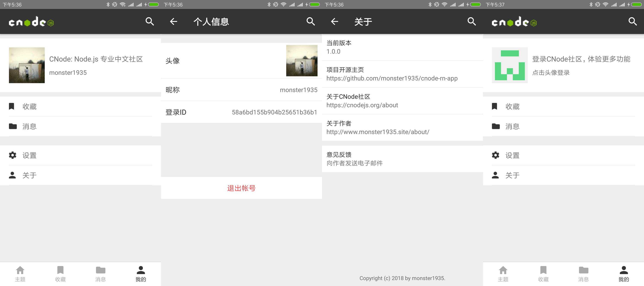
Task: Tap back arrow on 关于 header
Action: [x=335, y=22]
